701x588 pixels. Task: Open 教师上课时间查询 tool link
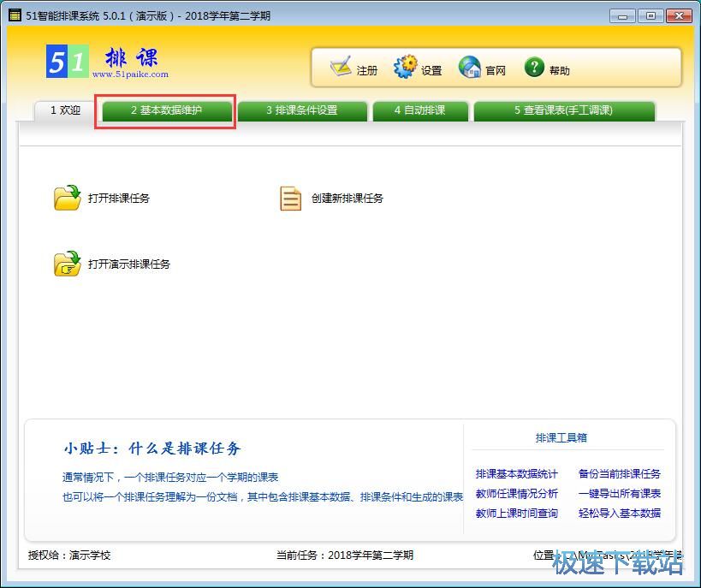(x=517, y=514)
